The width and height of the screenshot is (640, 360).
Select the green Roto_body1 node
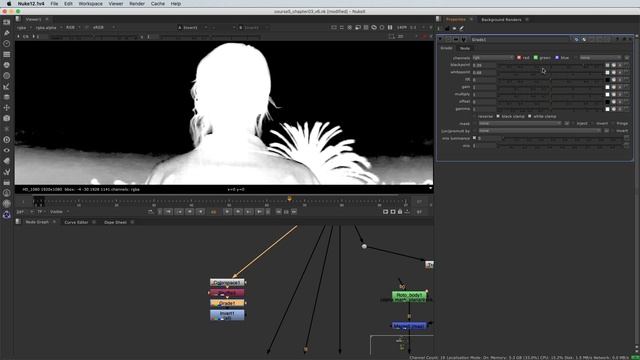pos(409,296)
